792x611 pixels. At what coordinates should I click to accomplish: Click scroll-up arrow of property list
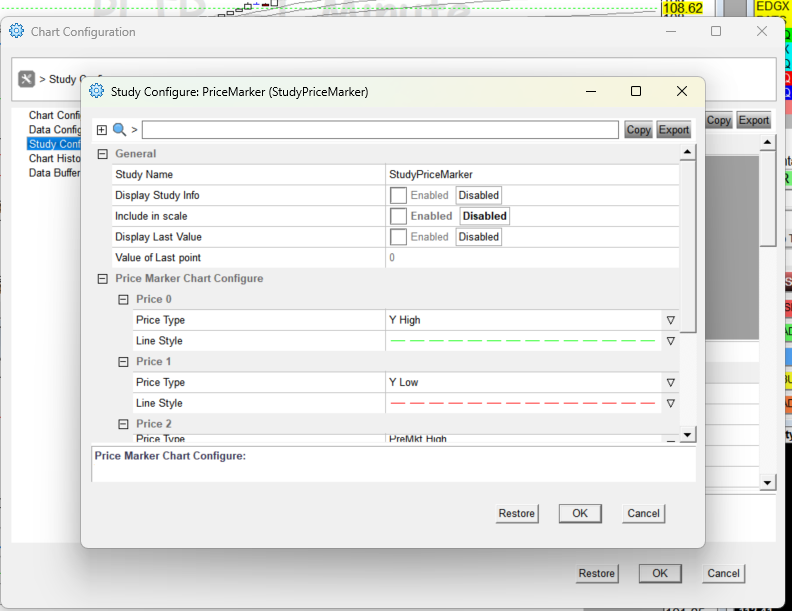687,152
